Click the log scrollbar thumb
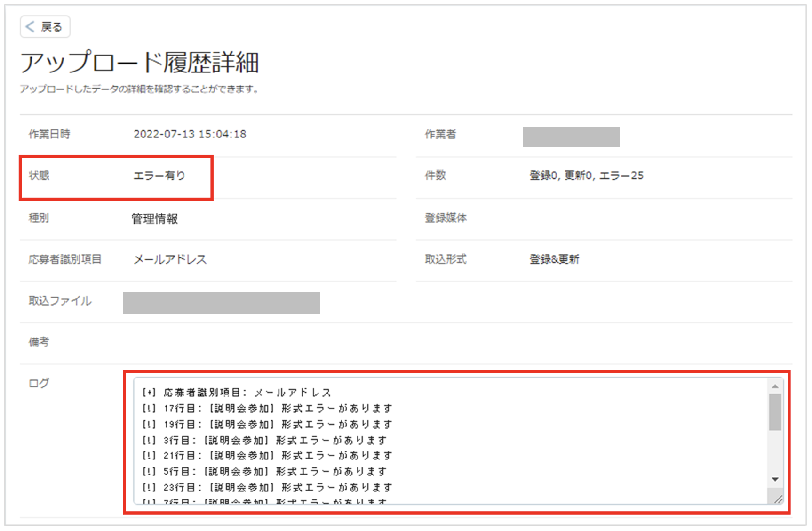Viewport: 812px width, 531px height. pos(775,412)
